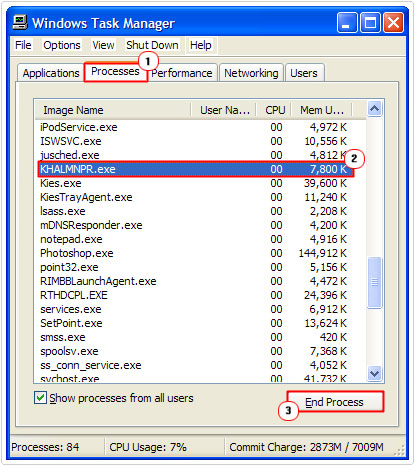Select the ISWSVC.exe process
Screen dimensions: 415x466
point(193,141)
